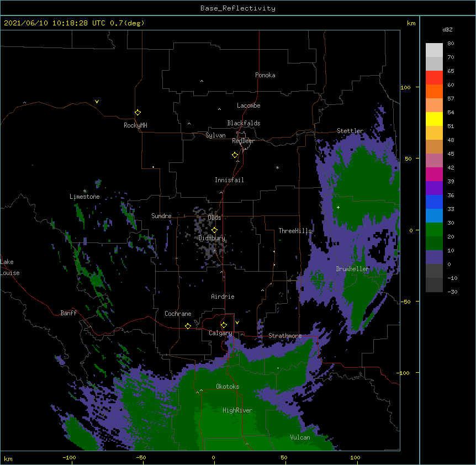Click the yellow marker near Calgary

point(224,325)
